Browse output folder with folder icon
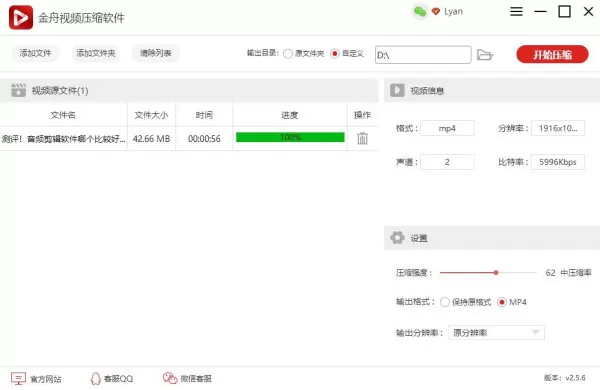Image resolution: width=600 pixels, height=390 pixels. pyautogui.click(x=485, y=55)
